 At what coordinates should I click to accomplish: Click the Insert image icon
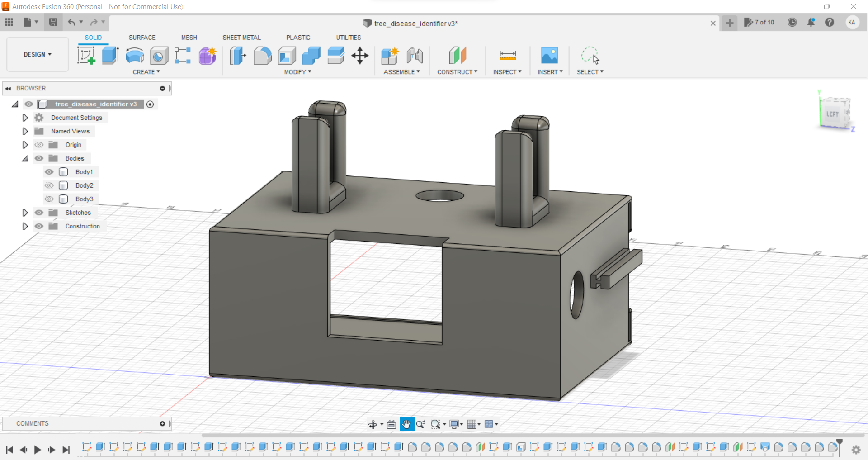click(x=549, y=56)
